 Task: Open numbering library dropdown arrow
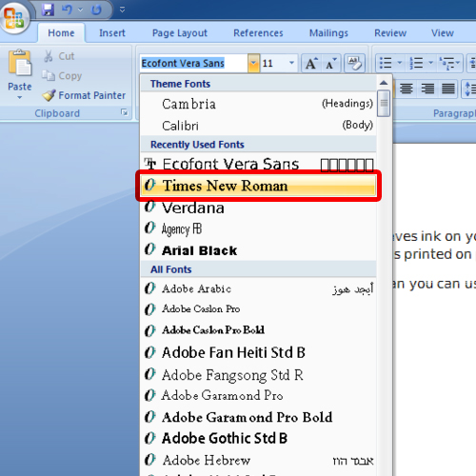coord(430,63)
